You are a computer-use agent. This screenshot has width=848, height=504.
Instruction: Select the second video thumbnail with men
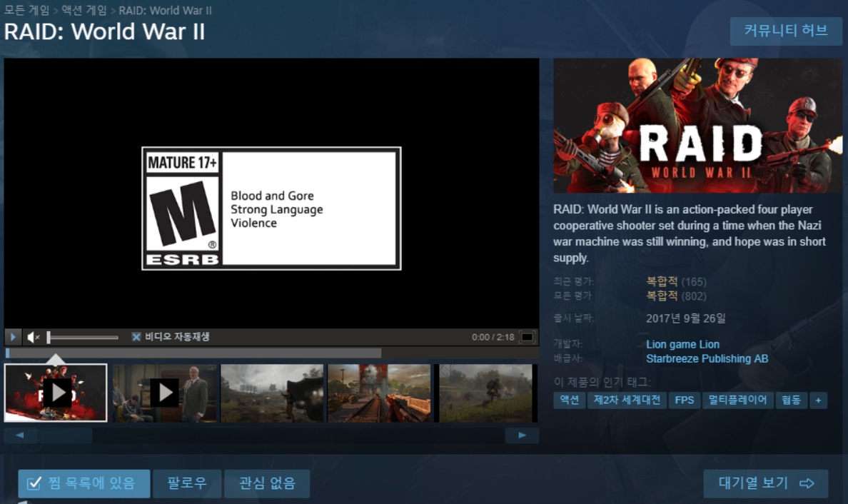coord(165,393)
